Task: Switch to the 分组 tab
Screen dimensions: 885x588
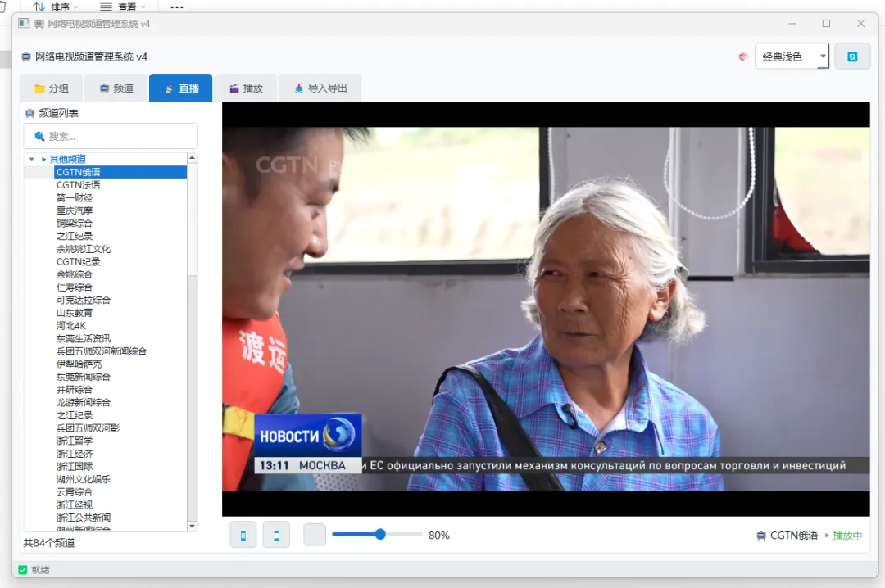Action: pos(52,88)
